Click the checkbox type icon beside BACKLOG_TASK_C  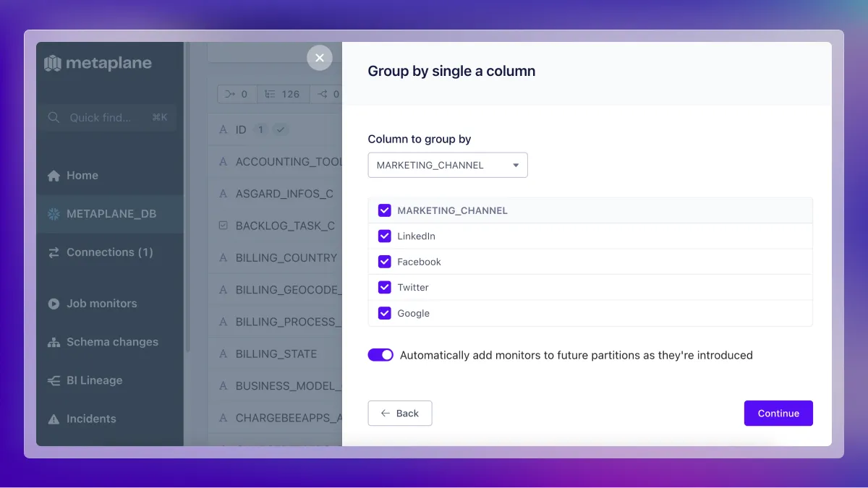point(224,226)
